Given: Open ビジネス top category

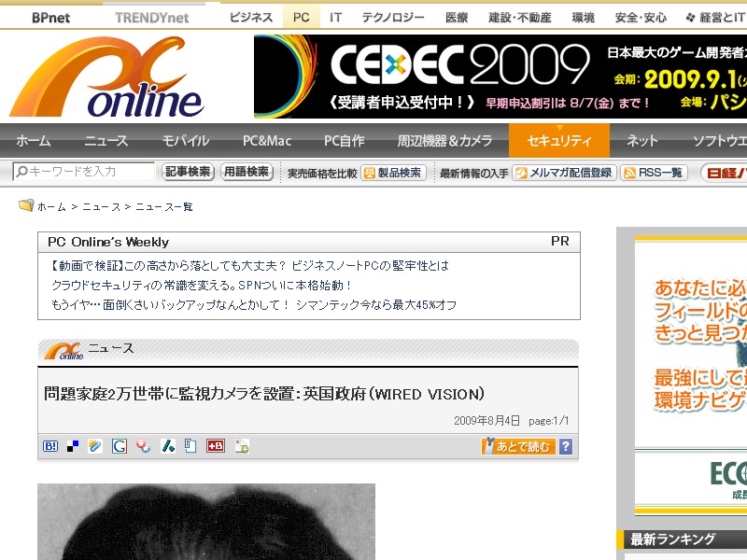Looking at the screenshot, I should point(251,18).
